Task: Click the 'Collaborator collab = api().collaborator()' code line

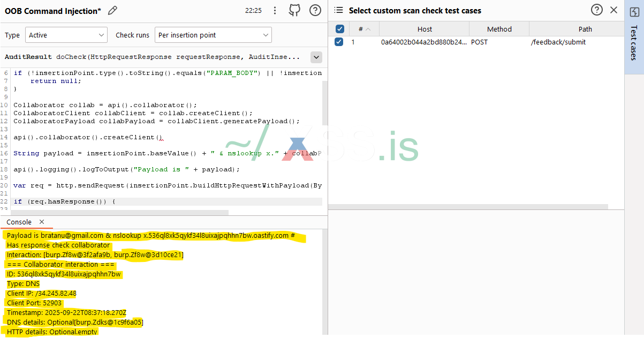Action: [x=105, y=105]
